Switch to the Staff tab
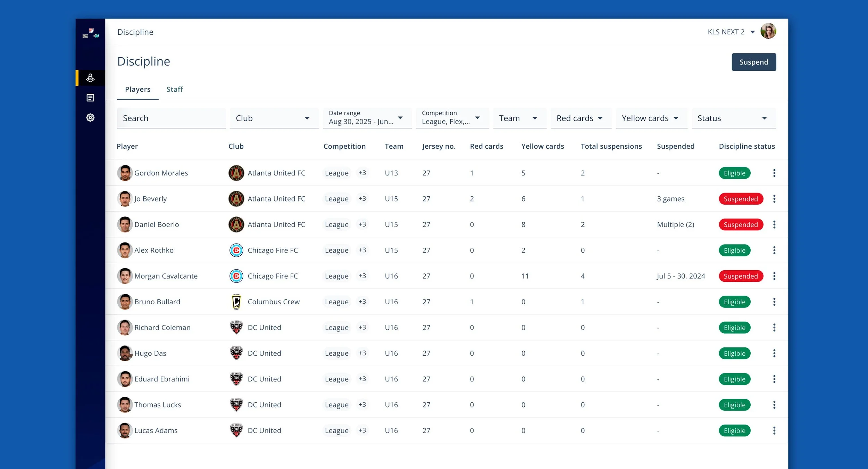The width and height of the screenshot is (868, 469). [x=174, y=89]
